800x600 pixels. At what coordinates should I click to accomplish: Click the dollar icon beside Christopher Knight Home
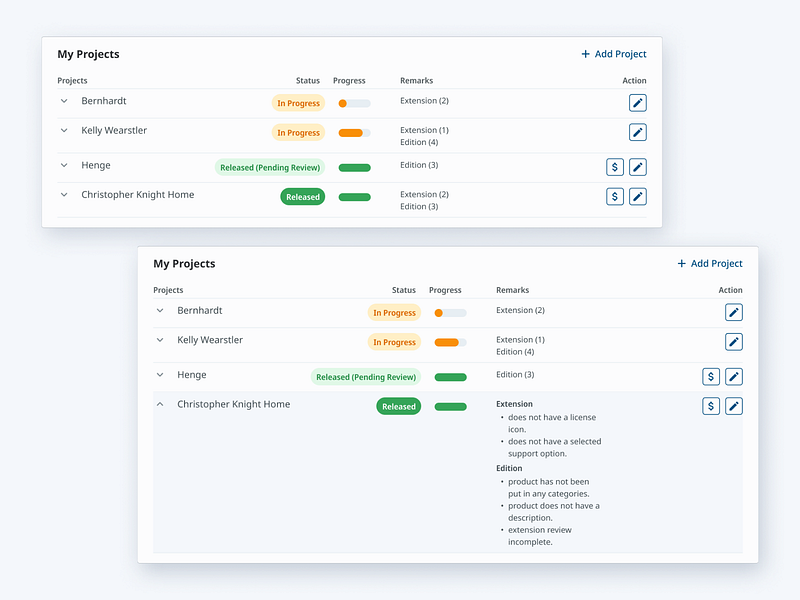tap(615, 196)
